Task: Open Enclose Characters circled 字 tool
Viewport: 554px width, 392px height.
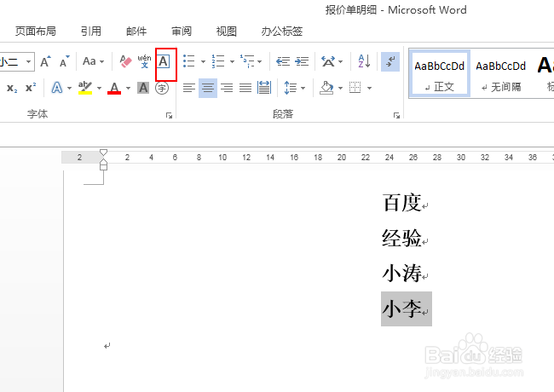Action: (162, 88)
